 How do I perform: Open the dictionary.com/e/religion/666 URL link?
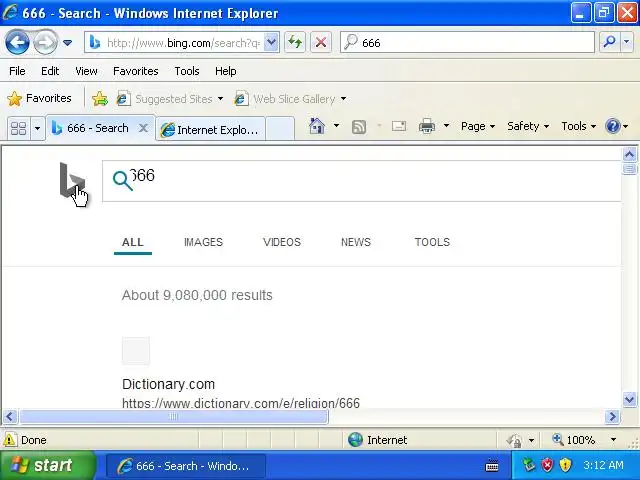[x=241, y=403]
